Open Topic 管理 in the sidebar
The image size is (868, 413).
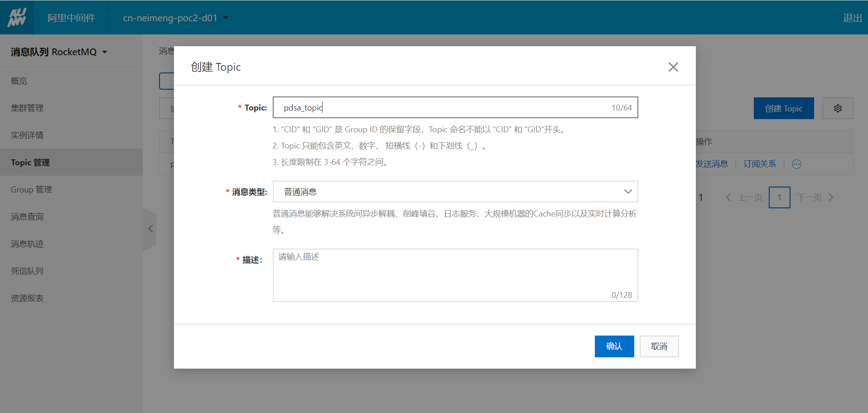pos(71,163)
